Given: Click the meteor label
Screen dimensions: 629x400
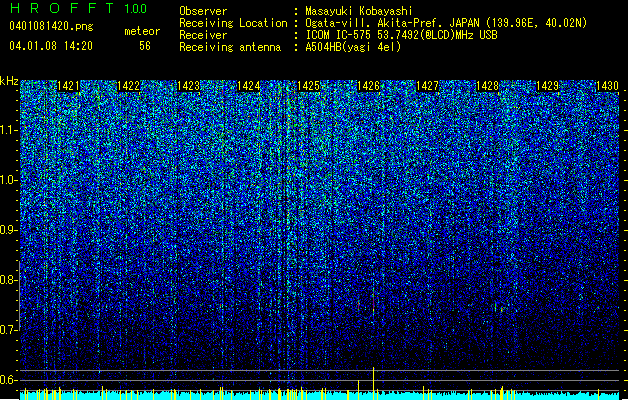Looking at the screenshot, I should click(142, 31).
